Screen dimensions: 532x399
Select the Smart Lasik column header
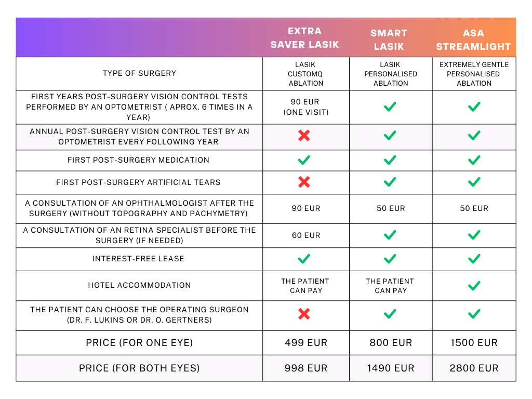389,39
